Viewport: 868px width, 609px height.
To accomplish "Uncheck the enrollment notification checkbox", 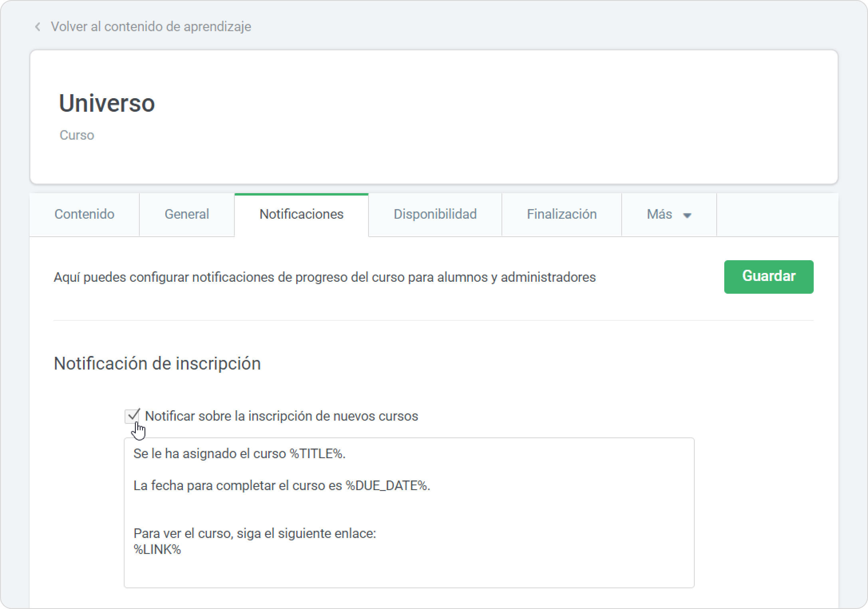I will 131,416.
